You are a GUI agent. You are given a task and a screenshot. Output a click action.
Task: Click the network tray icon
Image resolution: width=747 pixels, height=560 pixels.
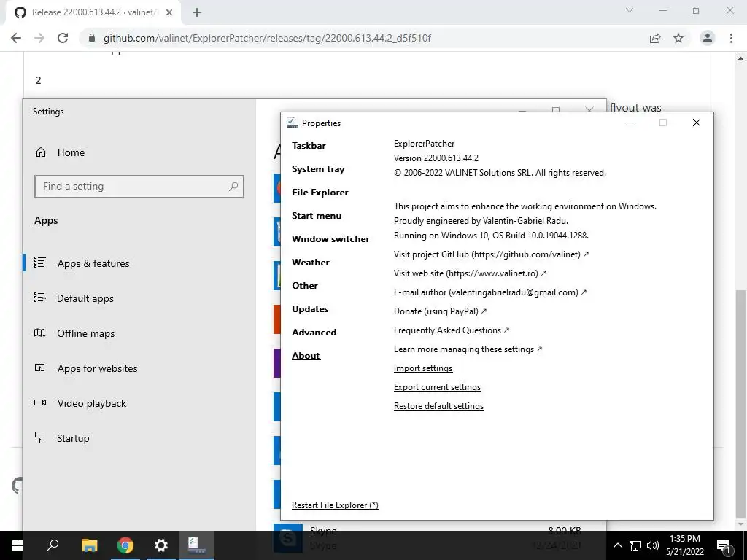click(635, 545)
